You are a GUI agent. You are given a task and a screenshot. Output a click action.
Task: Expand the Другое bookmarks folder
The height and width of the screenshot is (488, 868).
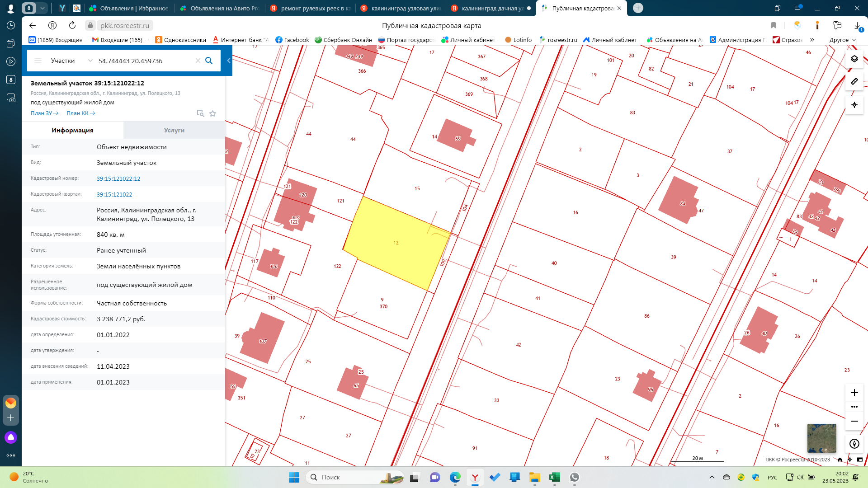pyautogui.click(x=842, y=40)
